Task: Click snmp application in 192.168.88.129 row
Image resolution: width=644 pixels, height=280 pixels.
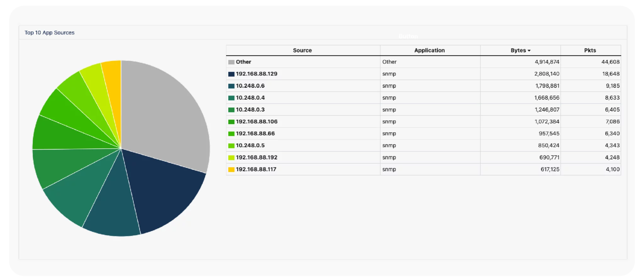Action: [389, 74]
